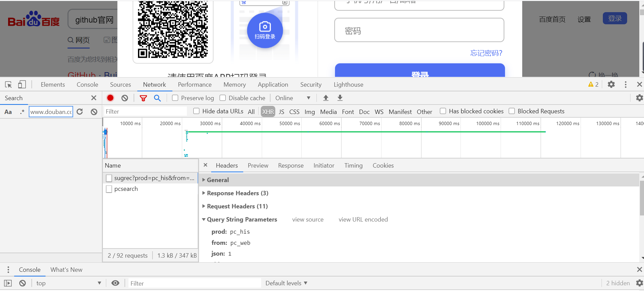Image resolution: width=644 pixels, height=291 pixels.
Task: Focus the console Filter input
Action: (x=195, y=283)
